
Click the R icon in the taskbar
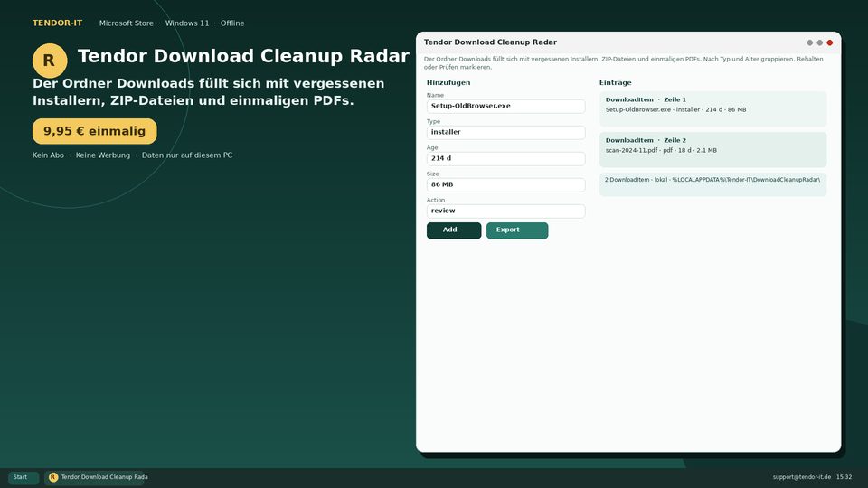(53, 477)
